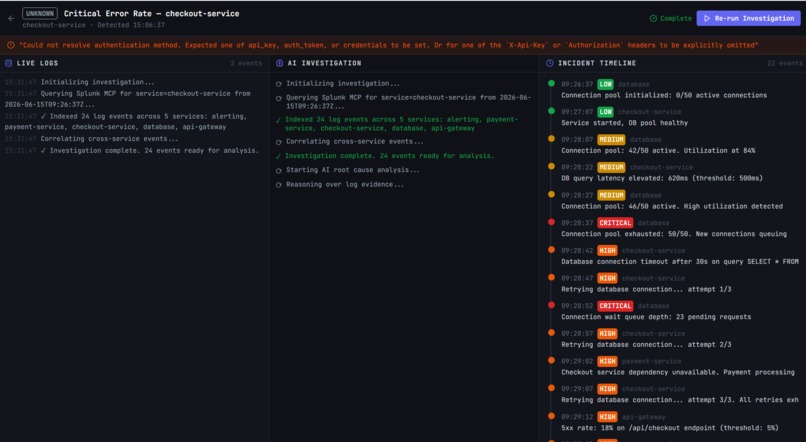Click the Live Logs panel icon
The width and height of the screenshot is (806, 442).
pos(8,63)
